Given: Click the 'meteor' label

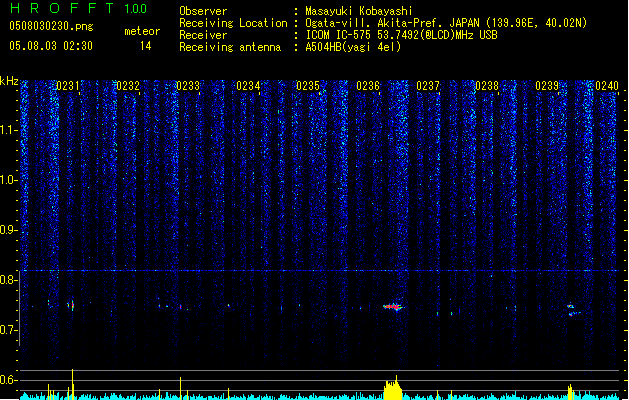Looking at the screenshot, I should pyautogui.click(x=142, y=31).
